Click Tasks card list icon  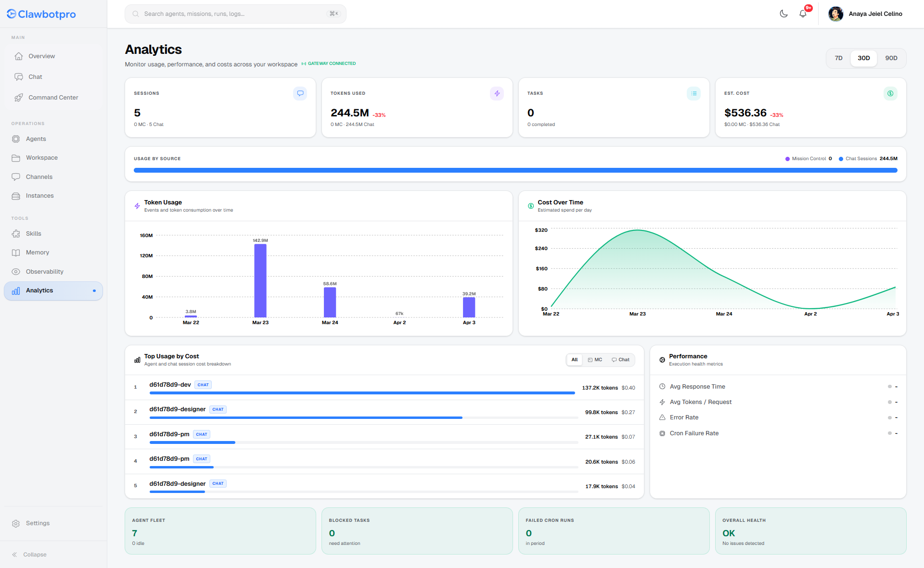click(693, 93)
